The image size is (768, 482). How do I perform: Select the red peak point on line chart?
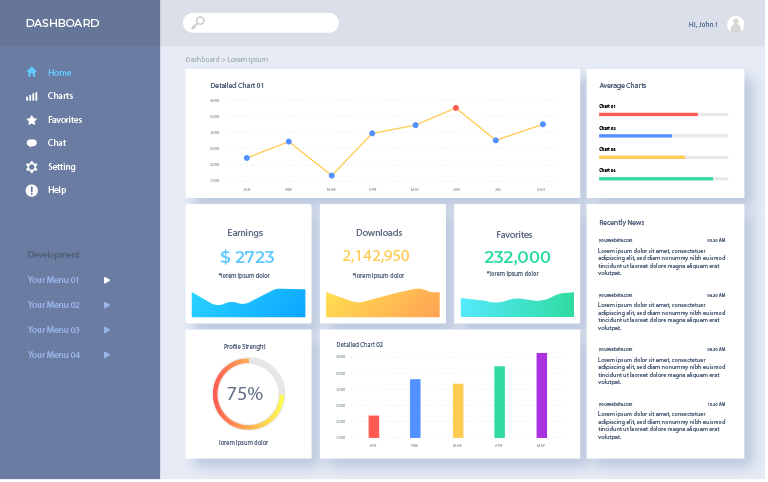coord(456,108)
